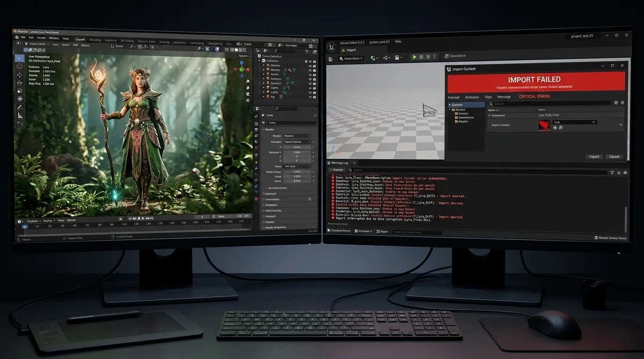Click the first numeric field under Render dropdowns
The width and height of the screenshot is (644, 359).
(297, 147)
